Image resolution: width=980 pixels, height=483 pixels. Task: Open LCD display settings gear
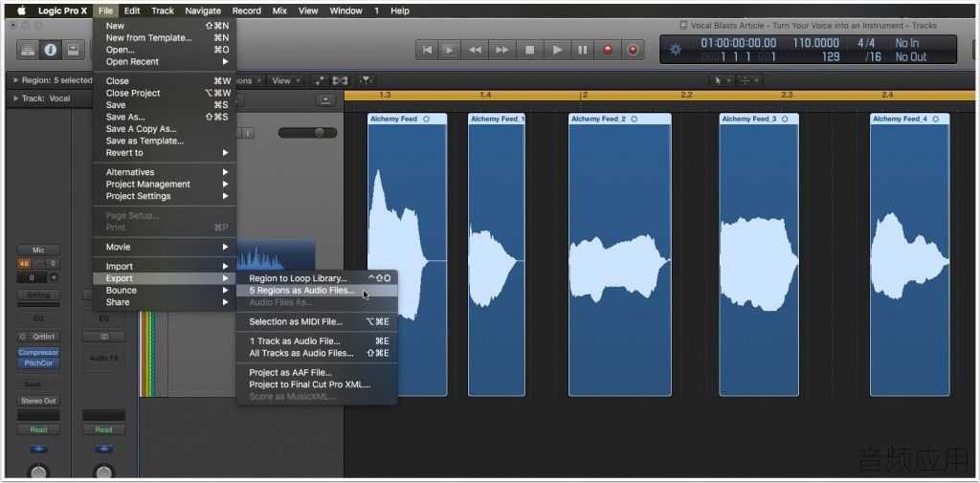(x=676, y=50)
